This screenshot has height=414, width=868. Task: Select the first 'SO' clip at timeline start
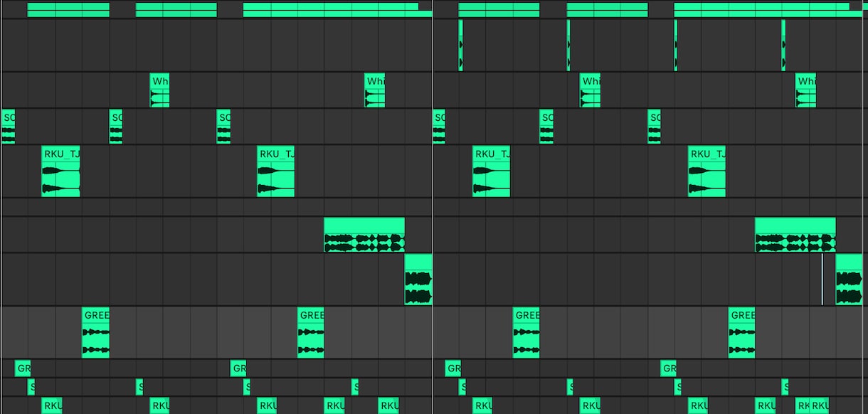click(9, 127)
